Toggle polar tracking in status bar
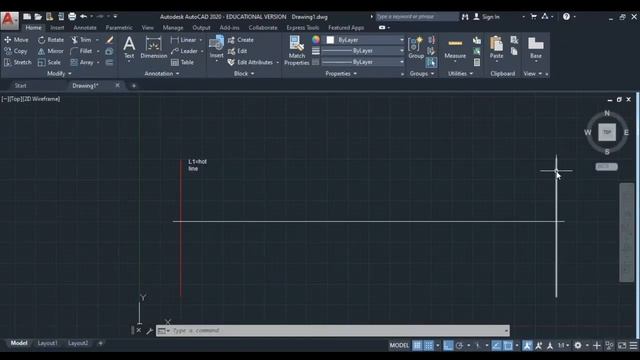Viewport: 640px width, 360px height. click(x=459, y=345)
